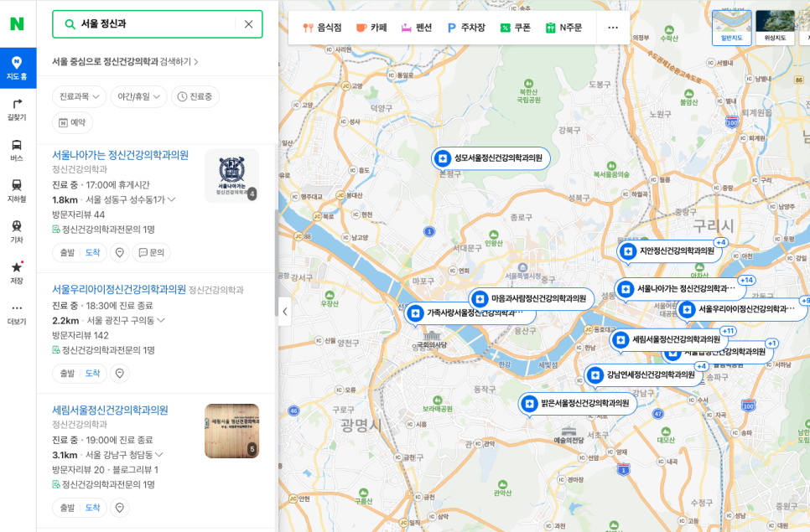Expand the 진료과목 filter dropdown
This screenshot has width=810, height=532.
point(79,96)
